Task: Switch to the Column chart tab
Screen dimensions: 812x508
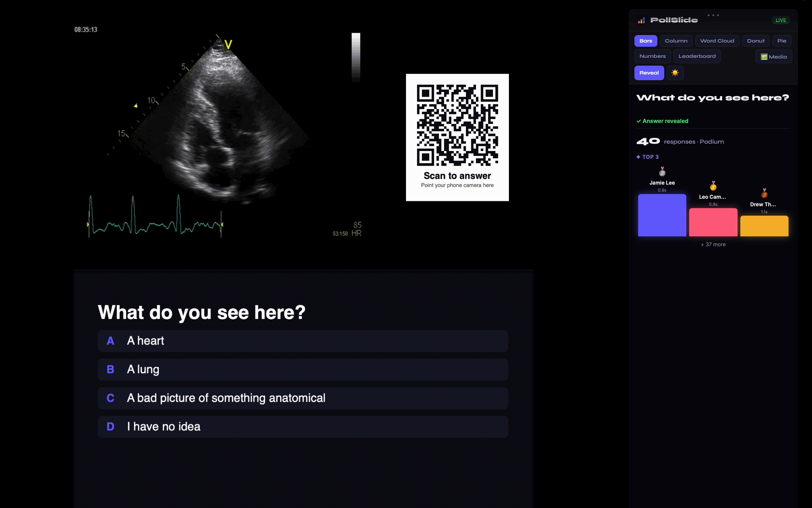Action: pyautogui.click(x=676, y=41)
